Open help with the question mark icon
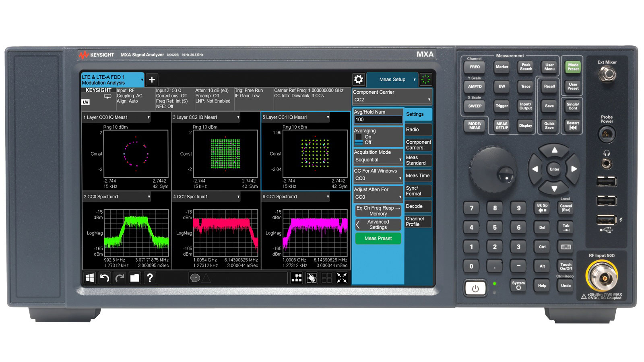The height and width of the screenshot is (362, 644). pyautogui.click(x=150, y=278)
